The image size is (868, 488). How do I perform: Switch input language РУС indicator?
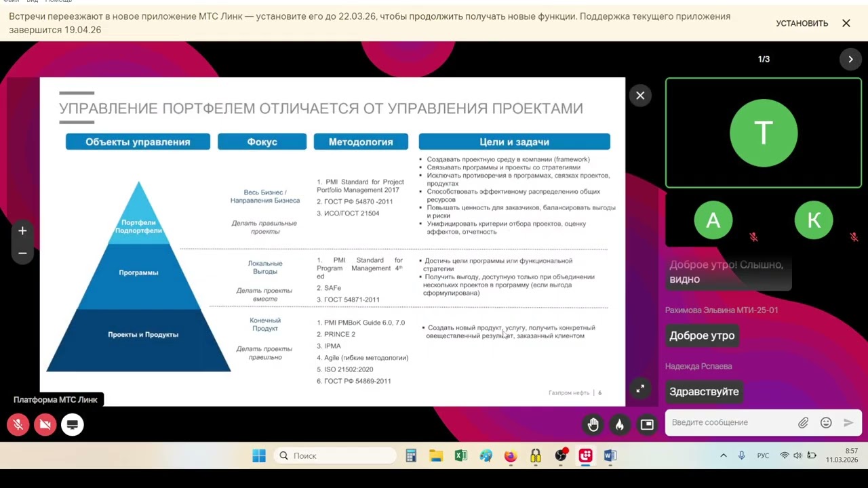point(763,456)
